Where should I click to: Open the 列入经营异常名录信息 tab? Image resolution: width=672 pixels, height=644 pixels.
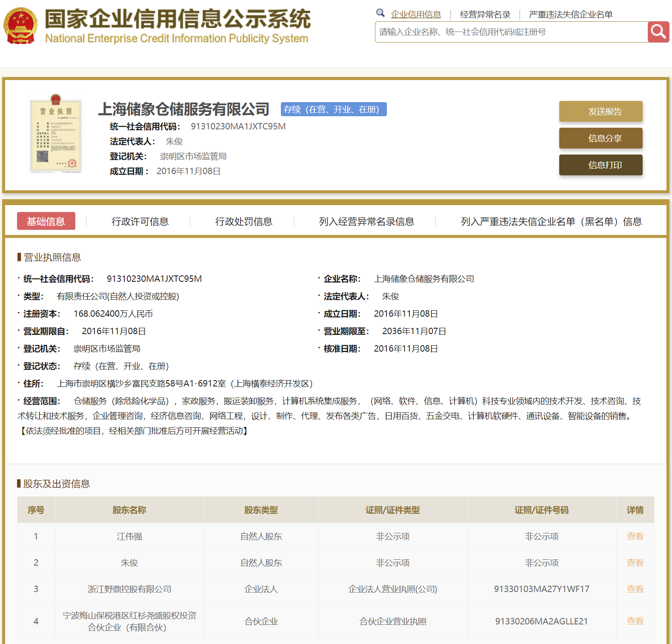(x=366, y=221)
